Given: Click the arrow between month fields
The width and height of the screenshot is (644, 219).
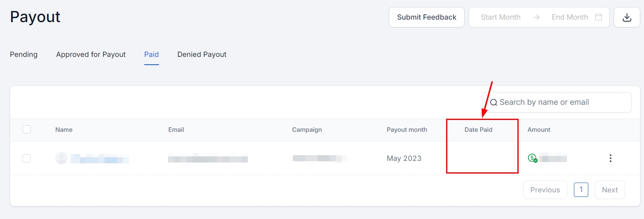Looking at the screenshot, I should point(536,17).
